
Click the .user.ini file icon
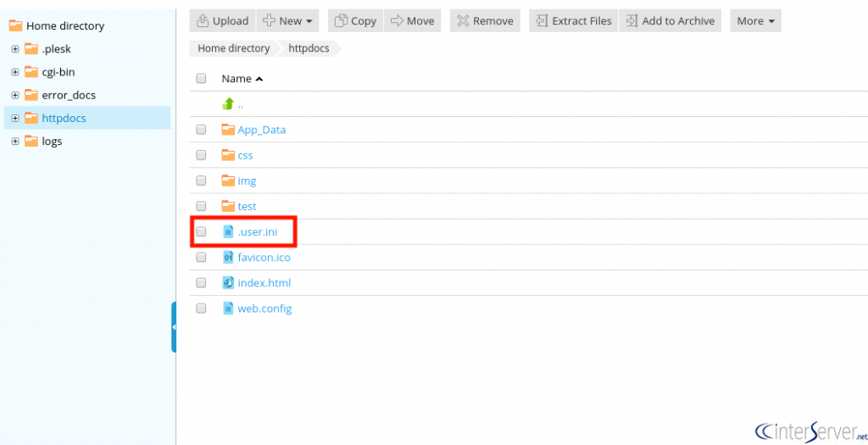(x=228, y=231)
